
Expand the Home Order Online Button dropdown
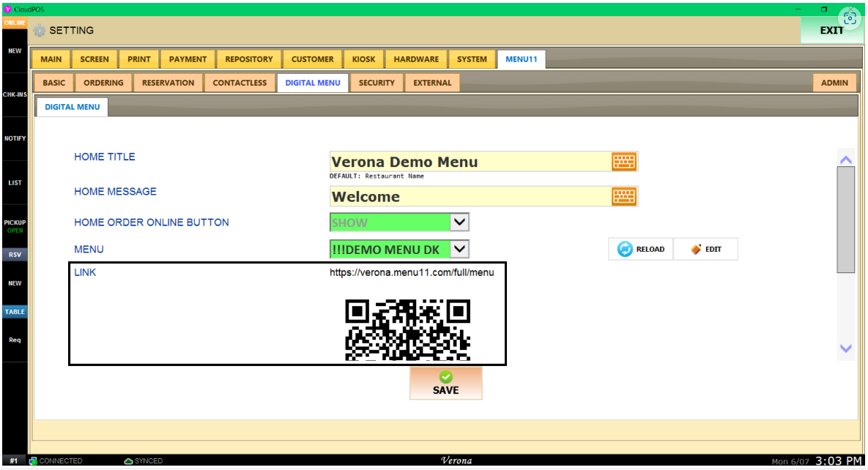[x=459, y=222]
